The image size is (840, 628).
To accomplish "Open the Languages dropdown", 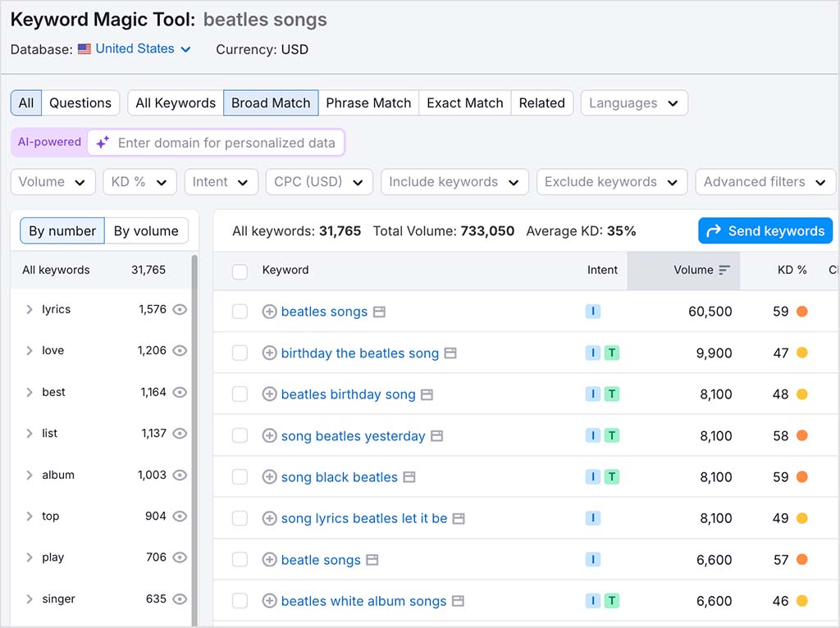I will [633, 102].
